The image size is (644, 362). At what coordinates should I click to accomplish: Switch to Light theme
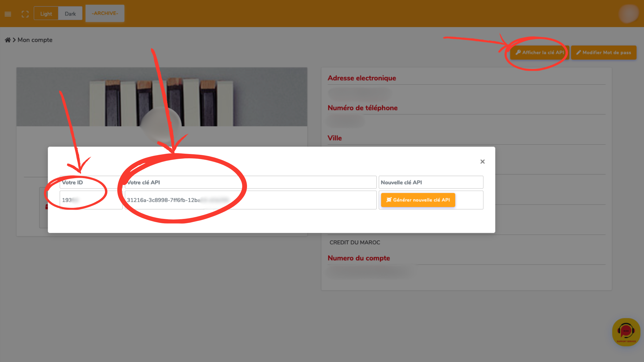point(46,13)
